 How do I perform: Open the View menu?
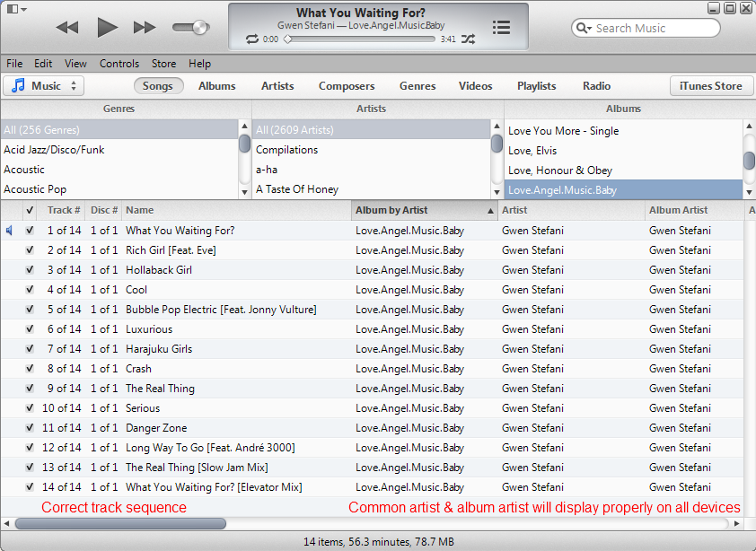pyautogui.click(x=75, y=64)
